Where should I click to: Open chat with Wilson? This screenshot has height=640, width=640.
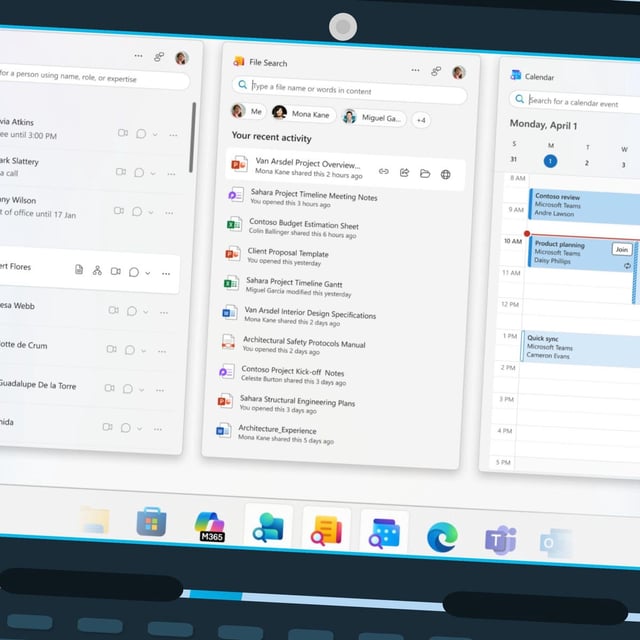click(137, 211)
